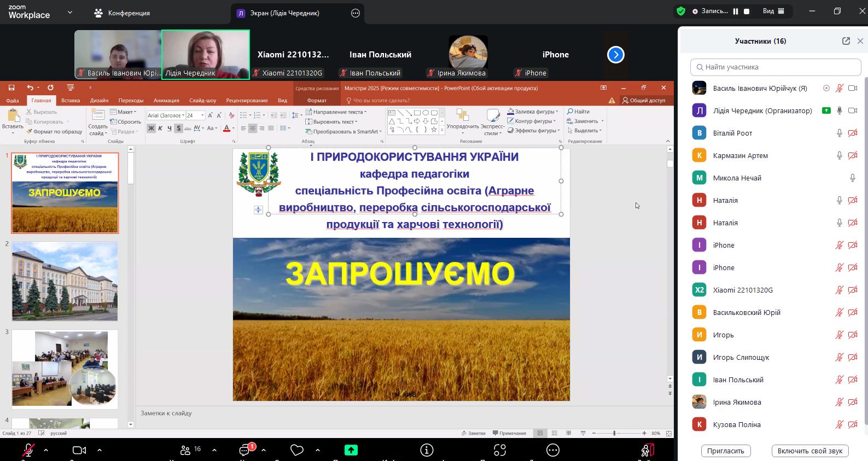Expand audio options arrow next to microphone

click(46, 450)
